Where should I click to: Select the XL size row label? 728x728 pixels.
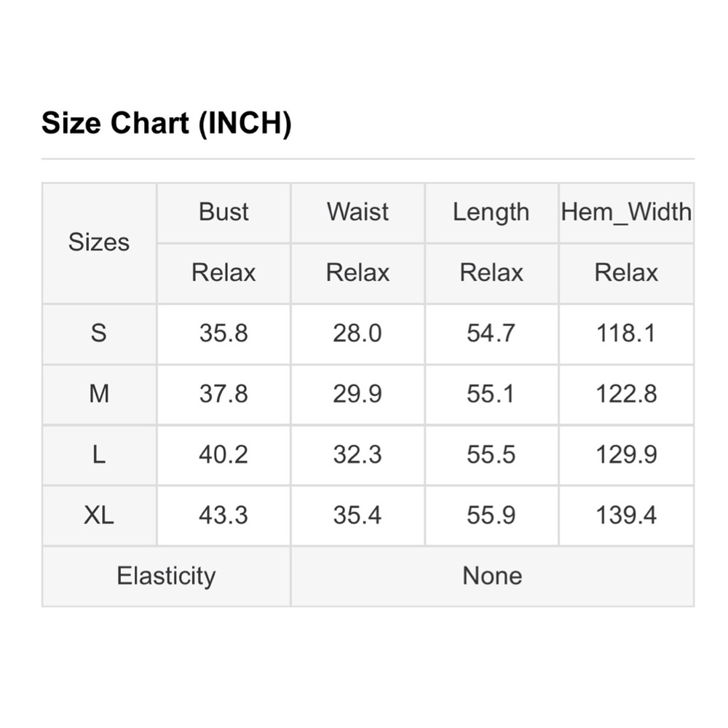[99, 515]
